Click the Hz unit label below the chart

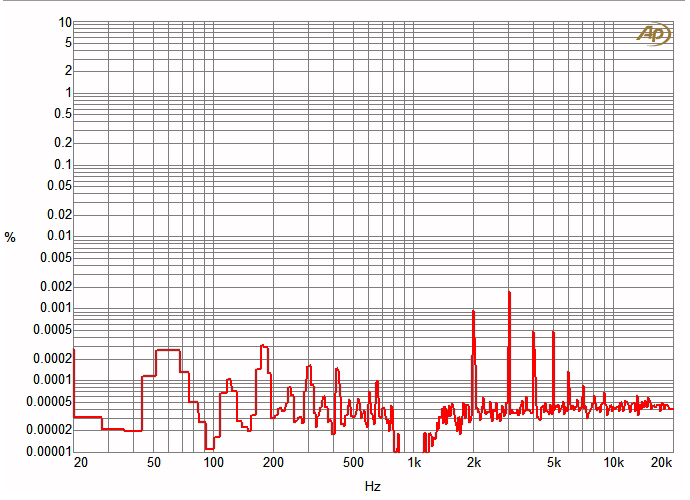tap(373, 486)
